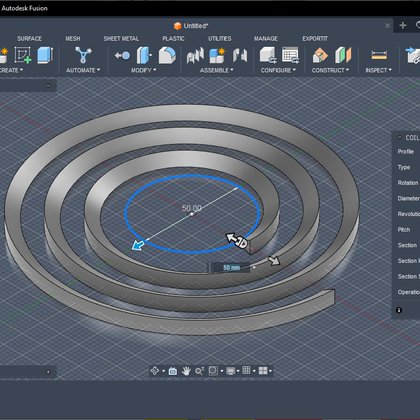Open the Display Settings monitor icon
Screen dimensions: 420x420
[x=231, y=371]
